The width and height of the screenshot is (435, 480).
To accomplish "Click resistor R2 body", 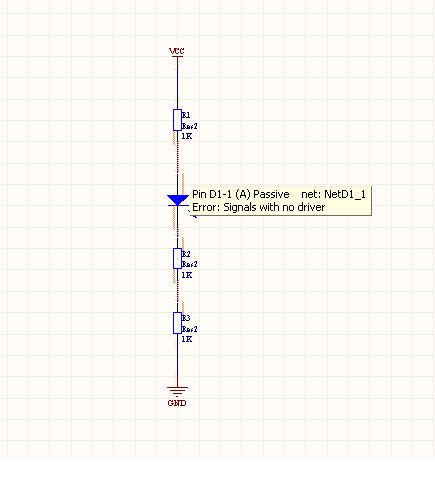I will point(177,258).
